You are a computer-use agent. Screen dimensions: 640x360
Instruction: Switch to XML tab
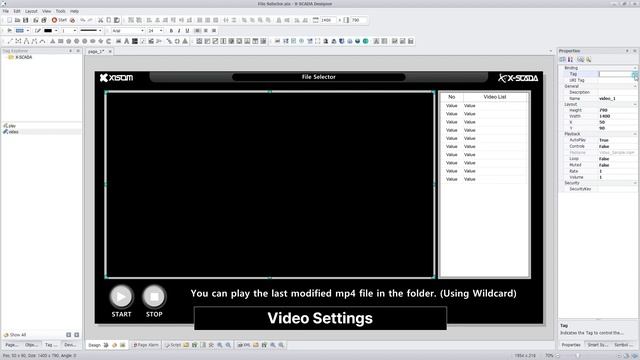pyautogui.click(x=244, y=345)
